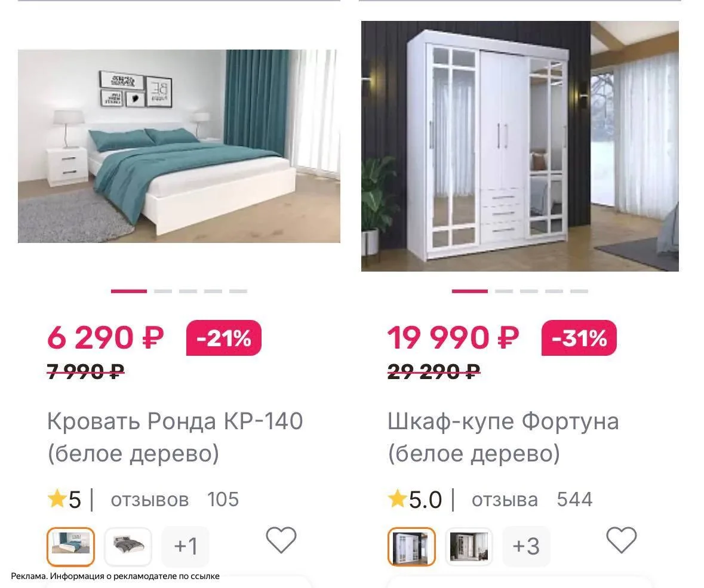Switch to last wardrobe photo indicator
This screenshot has height=588, width=704.
[579, 291]
